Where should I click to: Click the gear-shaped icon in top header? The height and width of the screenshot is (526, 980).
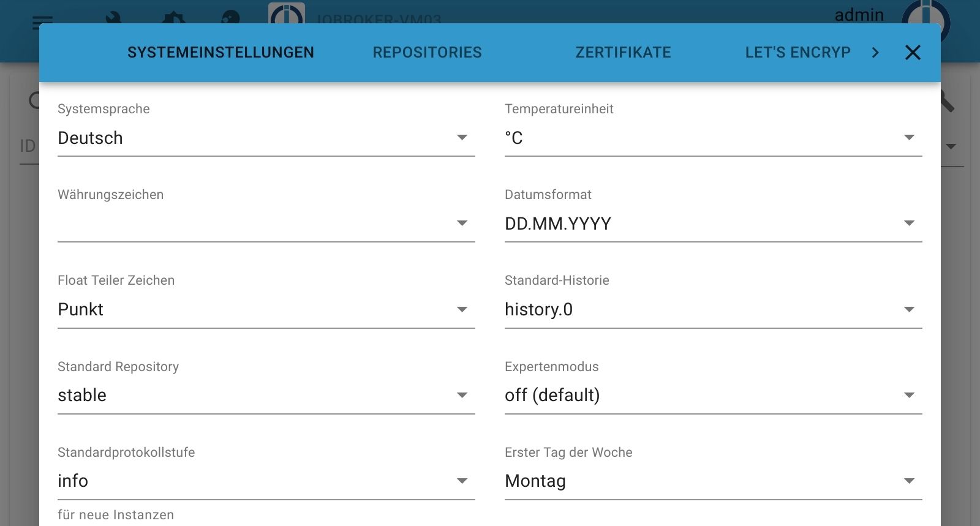tap(173, 17)
